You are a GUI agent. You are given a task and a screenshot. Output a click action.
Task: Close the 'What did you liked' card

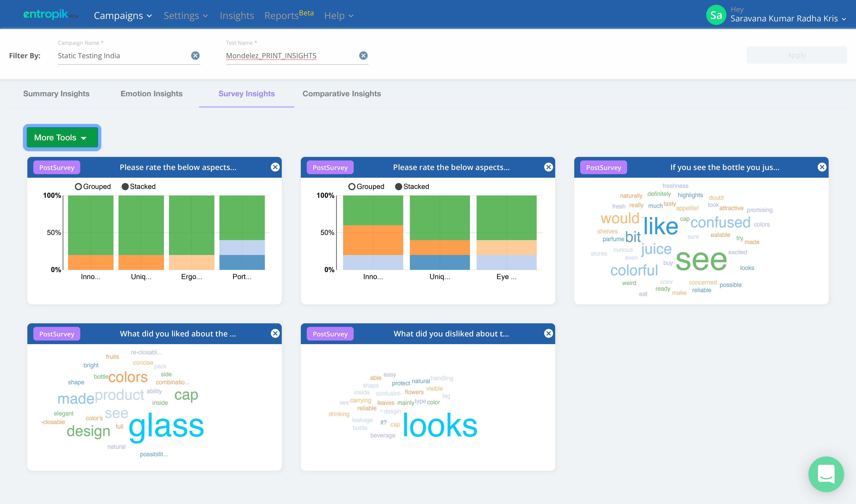275,334
